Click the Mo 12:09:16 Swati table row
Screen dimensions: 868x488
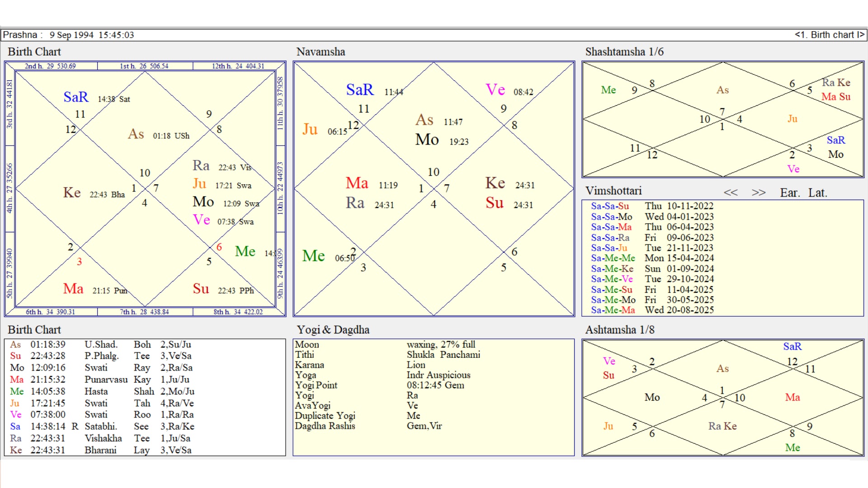pos(101,368)
